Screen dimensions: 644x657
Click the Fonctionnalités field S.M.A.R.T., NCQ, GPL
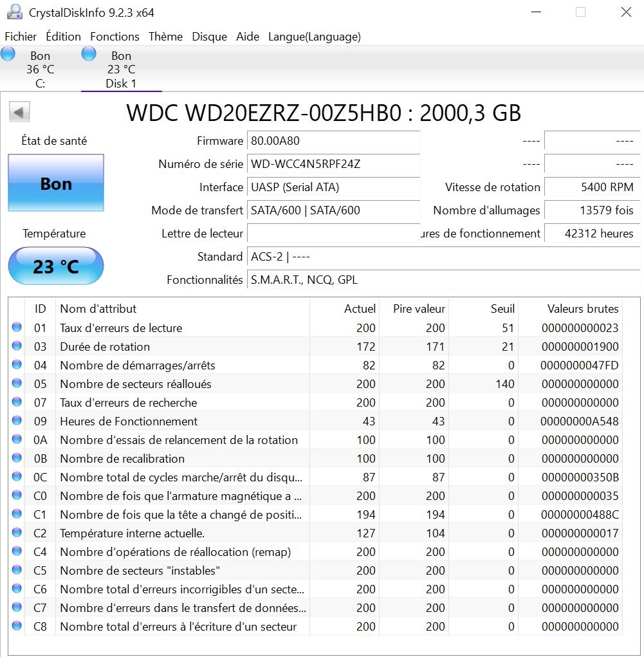[x=444, y=279]
